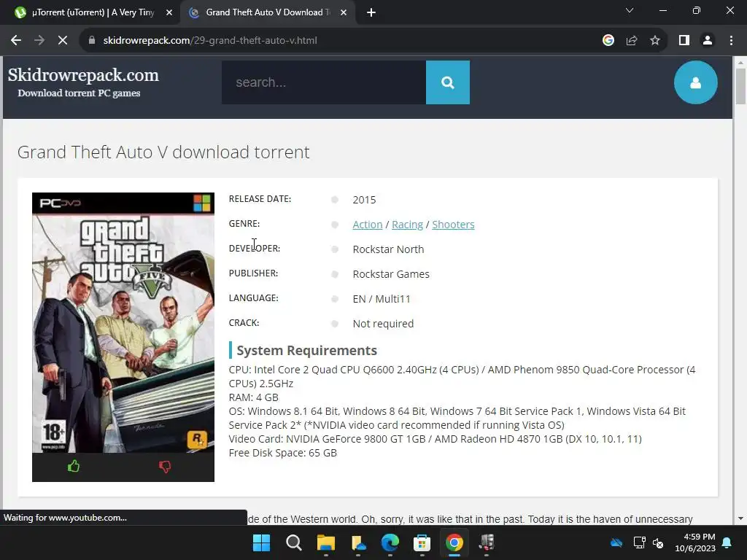Close the uTorrent tab

(x=169, y=12)
